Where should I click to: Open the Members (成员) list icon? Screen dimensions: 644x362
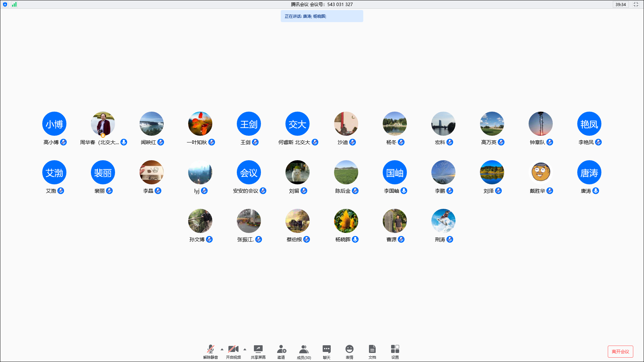[304, 349]
